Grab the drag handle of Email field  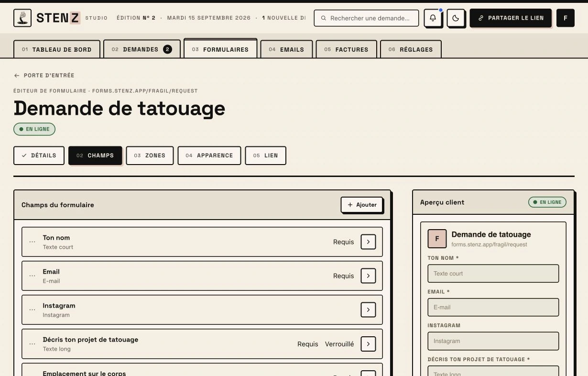[x=32, y=276]
